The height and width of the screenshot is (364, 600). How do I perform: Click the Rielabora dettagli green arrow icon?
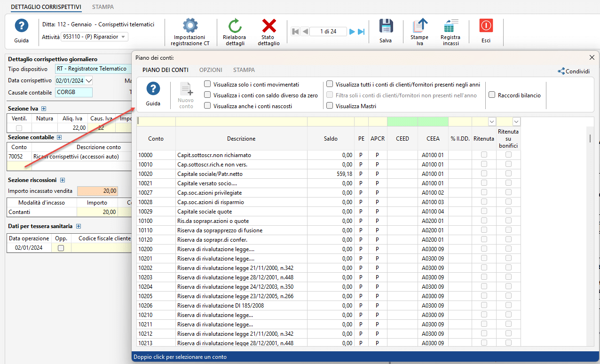(234, 26)
